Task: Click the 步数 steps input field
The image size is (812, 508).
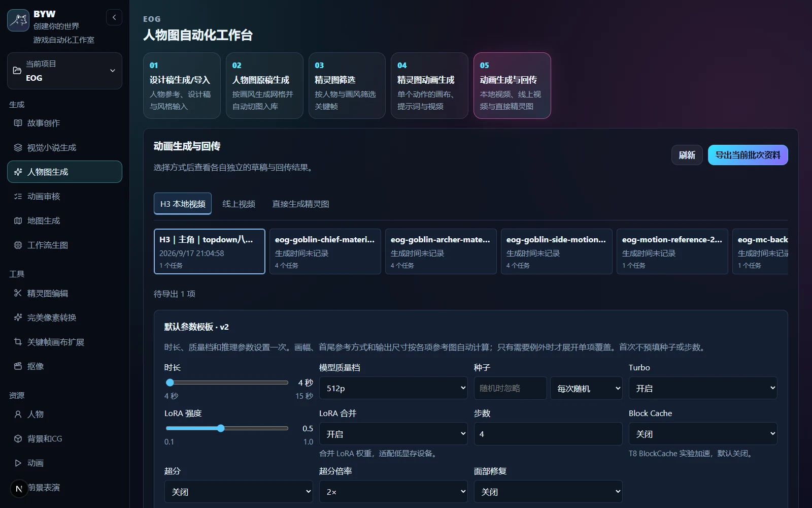Action: pyautogui.click(x=548, y=434)
